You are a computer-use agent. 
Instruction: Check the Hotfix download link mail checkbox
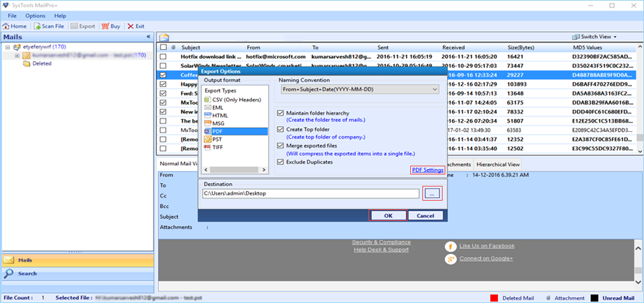point(163,57)
